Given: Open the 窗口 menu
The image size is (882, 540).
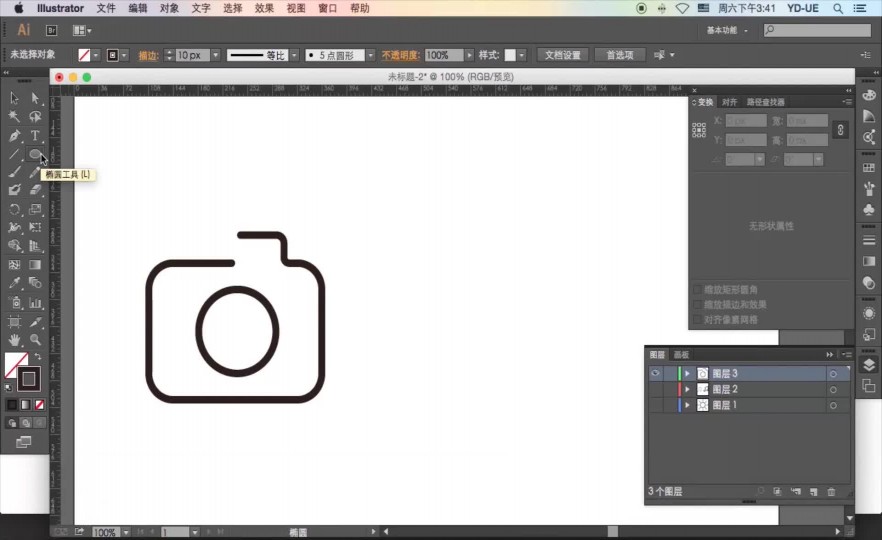Looking at the screenshot, I should tap(327, 8).
